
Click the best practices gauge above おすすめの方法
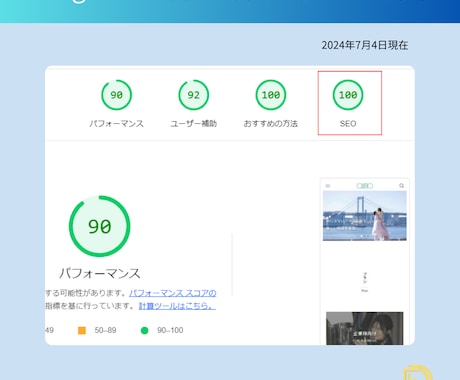[x=271, y=95]
